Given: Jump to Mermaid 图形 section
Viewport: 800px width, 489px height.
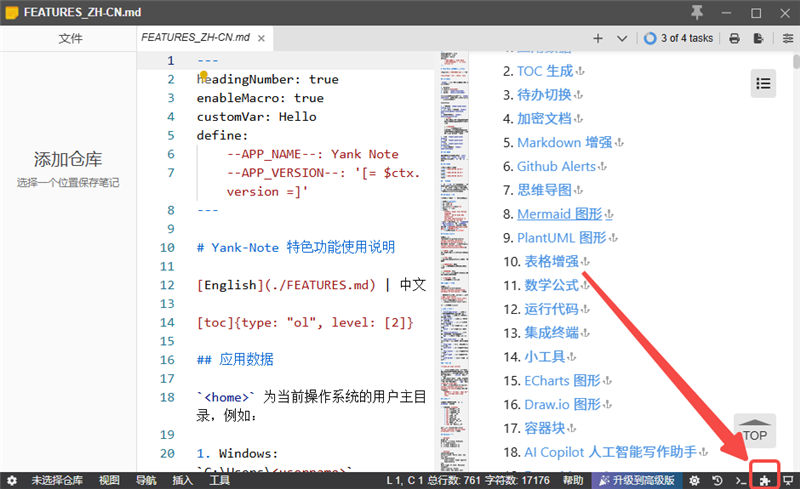Looking at the screenshot, I should click(559, 214).
